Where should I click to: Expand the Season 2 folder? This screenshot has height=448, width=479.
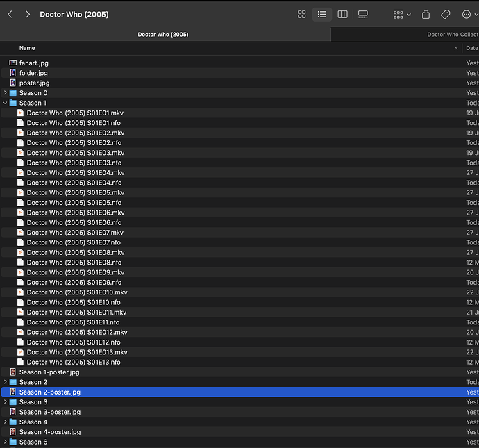coord(5,382)
